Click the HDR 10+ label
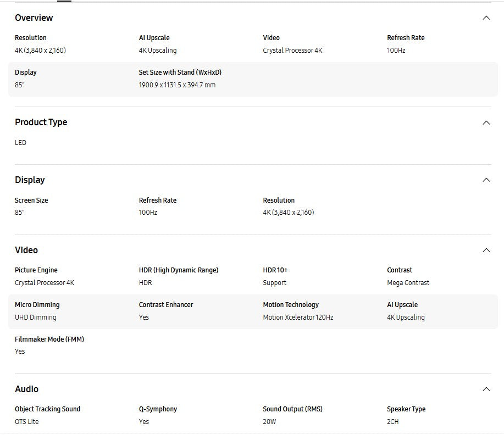This screenshot has height=435, width=504. [x=275, y=270]
